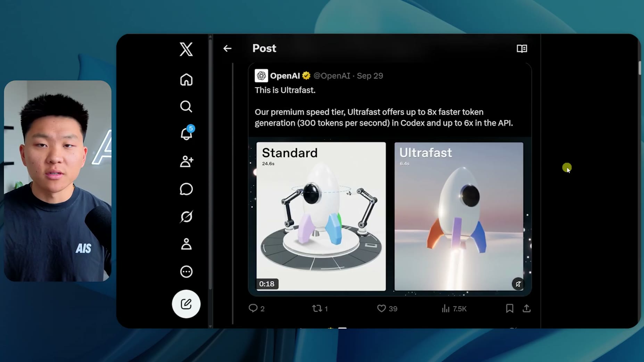
Task: Open the Profile person icon
Action: (x=186, y=244)
